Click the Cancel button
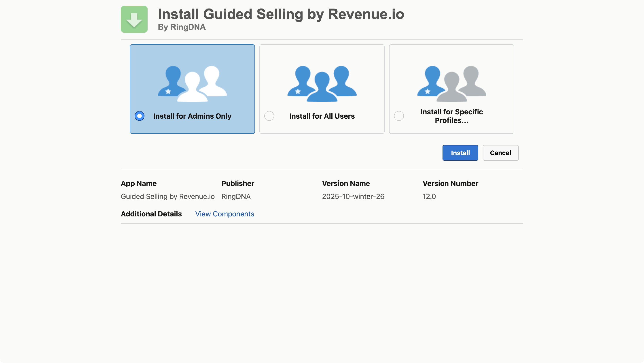Viewport: 644px width, 363px height. (500, 153)
